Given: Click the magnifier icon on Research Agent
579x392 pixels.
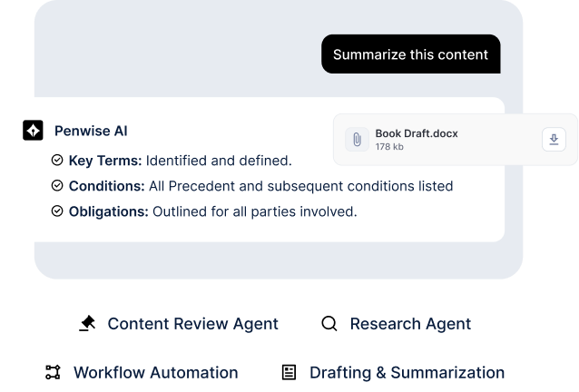Looking at the screenshot, I should 329,324.
